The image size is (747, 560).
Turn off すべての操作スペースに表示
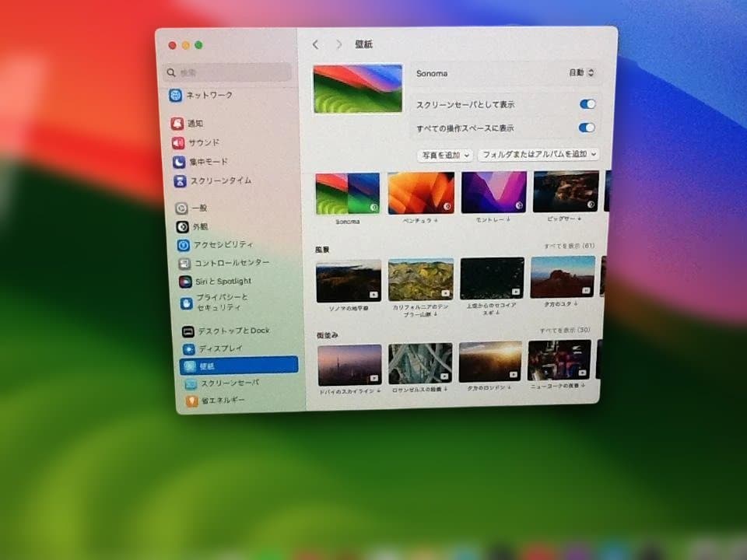(588, 127)
